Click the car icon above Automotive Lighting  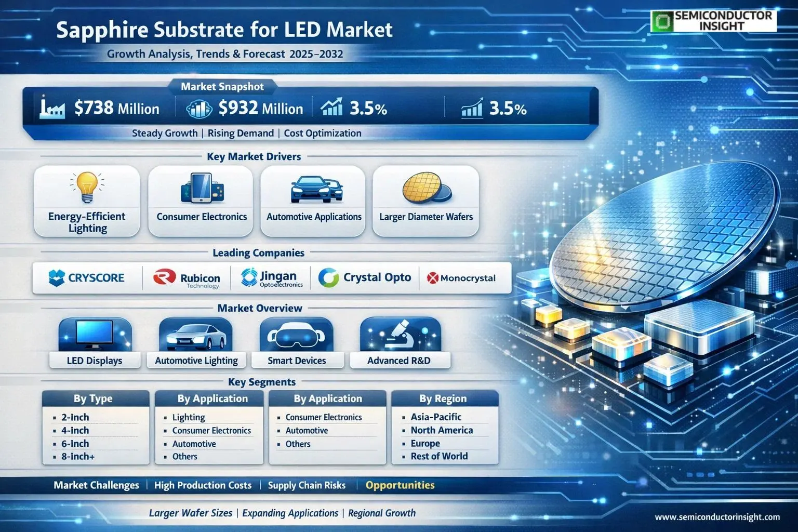click(x=196, y=337)
